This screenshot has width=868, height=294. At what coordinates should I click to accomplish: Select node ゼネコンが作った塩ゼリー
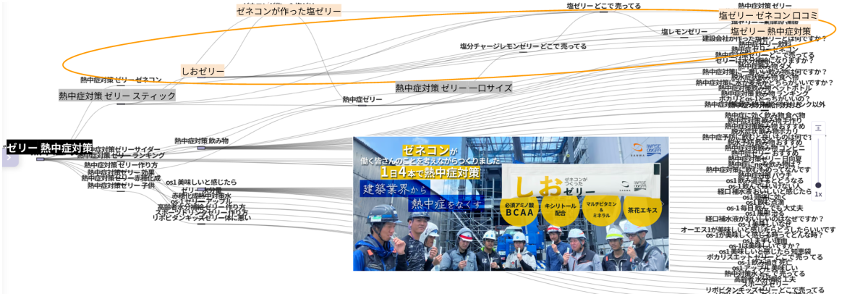click(289, 10)
